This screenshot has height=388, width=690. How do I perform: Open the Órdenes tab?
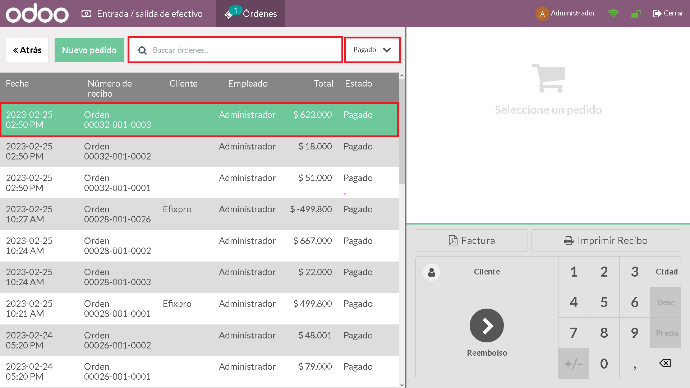250,14
